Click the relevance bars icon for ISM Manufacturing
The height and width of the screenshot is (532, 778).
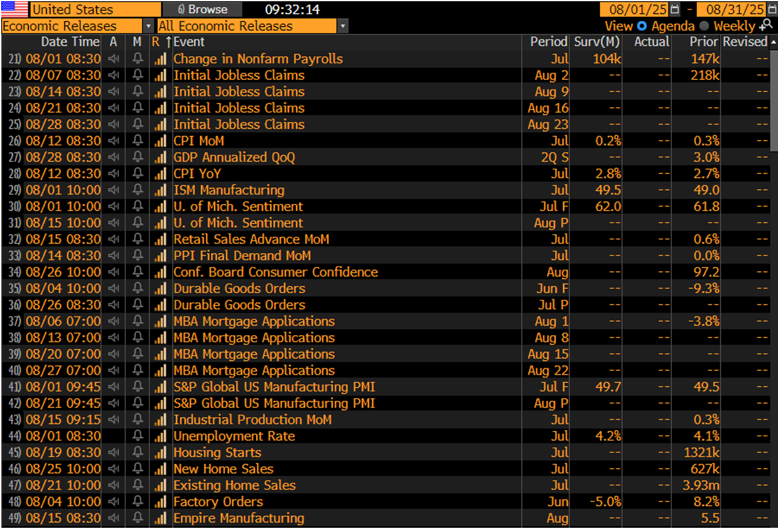(x=160, y=190)
